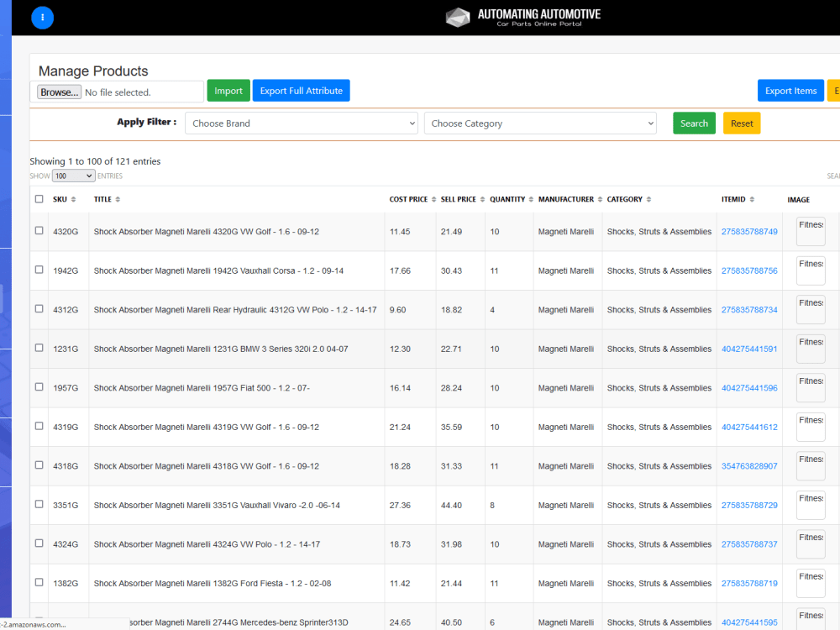Click image thumbnail for SKU 4312G

point(811,309)
